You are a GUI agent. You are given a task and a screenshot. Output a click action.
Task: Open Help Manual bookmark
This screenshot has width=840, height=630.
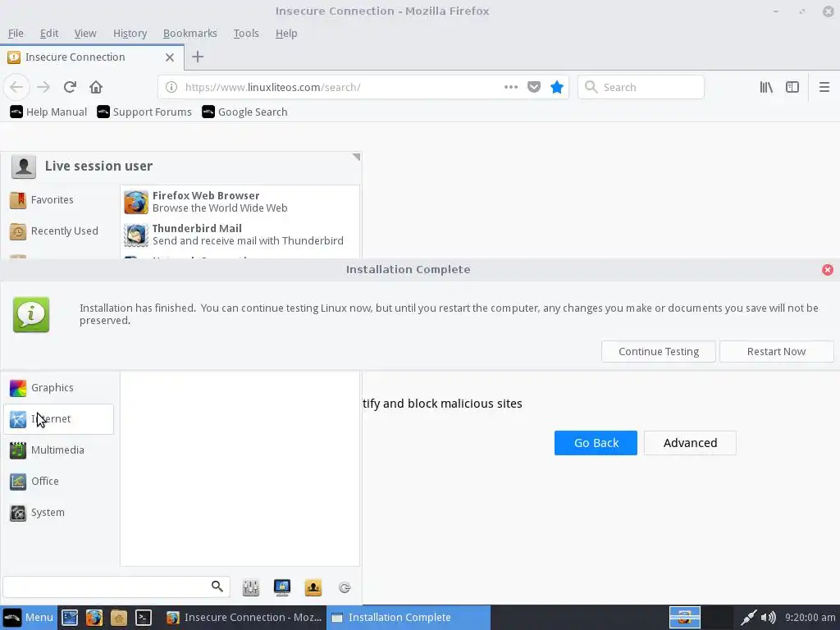48,112
